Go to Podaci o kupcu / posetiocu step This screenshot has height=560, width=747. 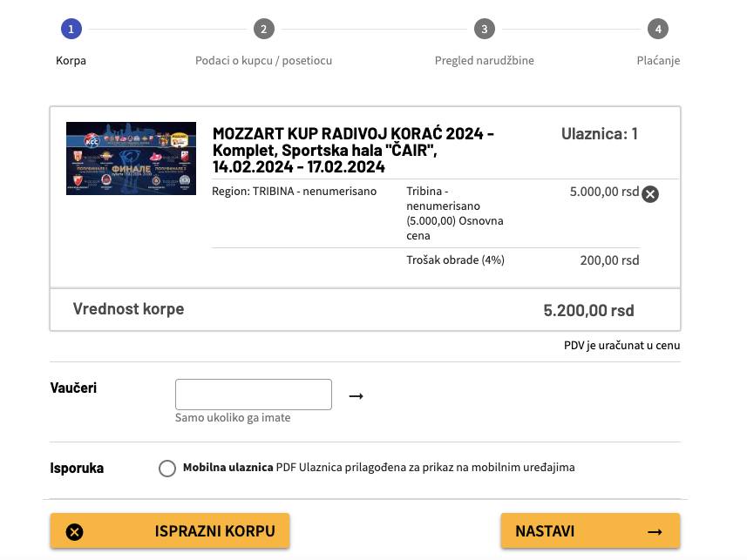pos(263,61)
